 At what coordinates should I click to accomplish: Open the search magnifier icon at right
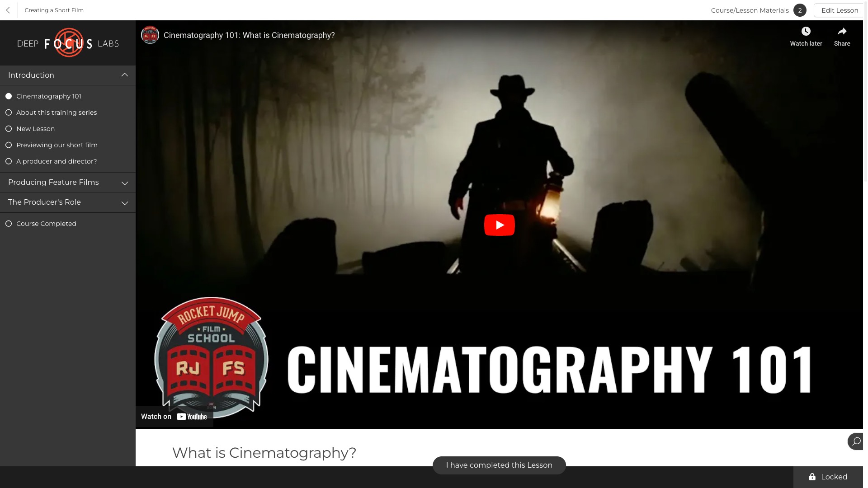coord(856,441)
